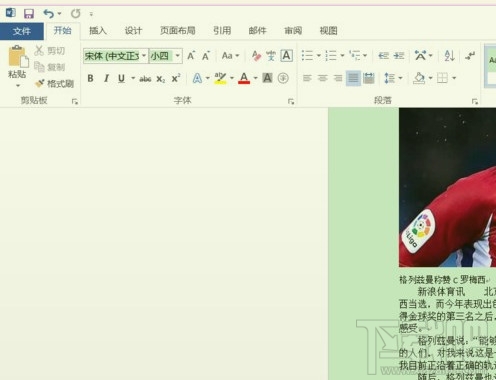This screenshot has height=380, width=496.
Task: Click the font name box showing 宋体
Action: tap(112, 56)
